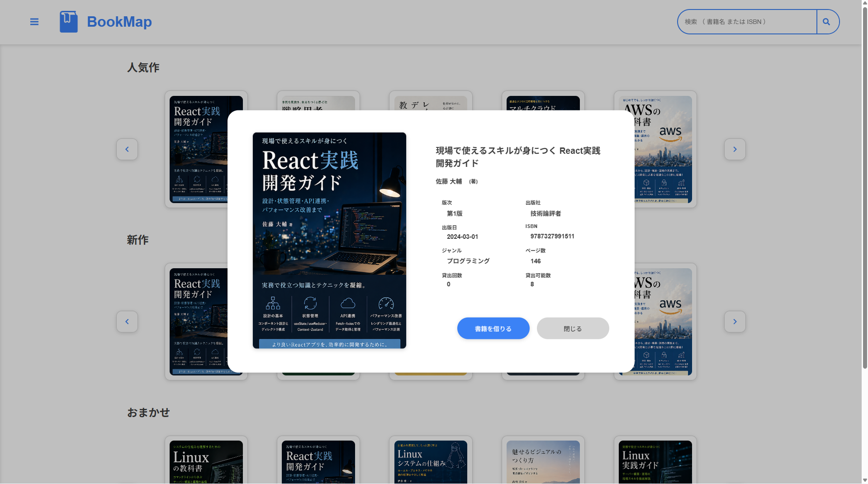Screen dimensions: 868x484
Task: Click the BookMap book logo icon
Action: coord(69,22)
